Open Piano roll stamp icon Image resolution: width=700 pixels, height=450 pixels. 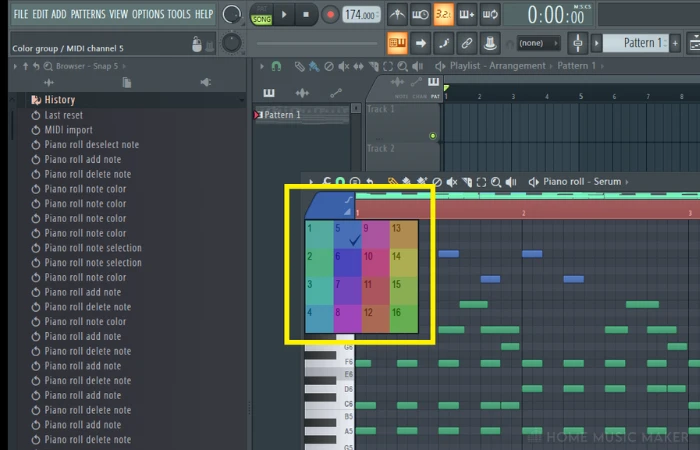355,182
